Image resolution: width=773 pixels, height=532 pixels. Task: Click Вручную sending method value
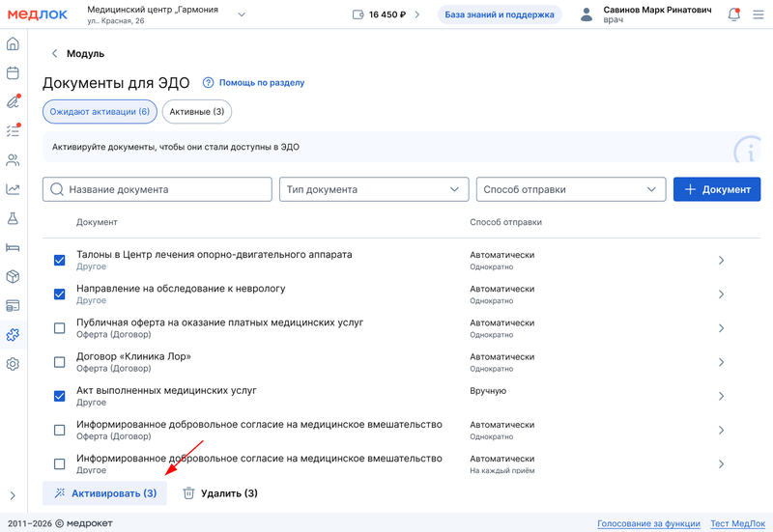tap(488, 391)
